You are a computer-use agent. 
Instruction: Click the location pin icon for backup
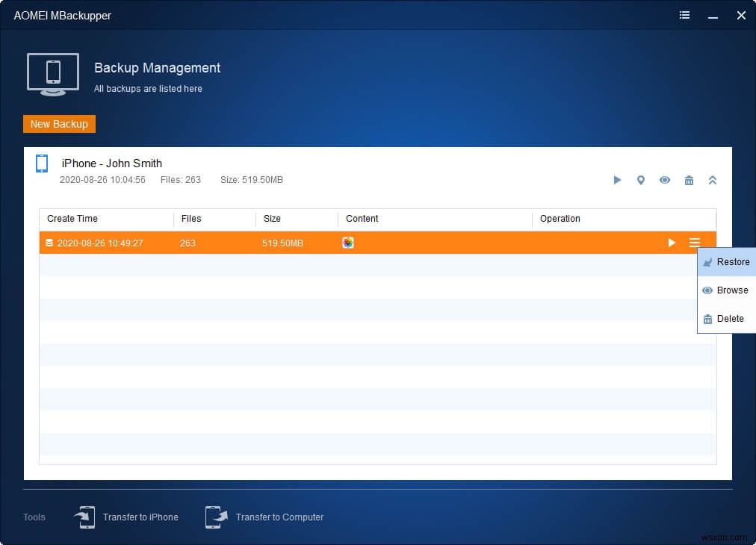point(640,180)
